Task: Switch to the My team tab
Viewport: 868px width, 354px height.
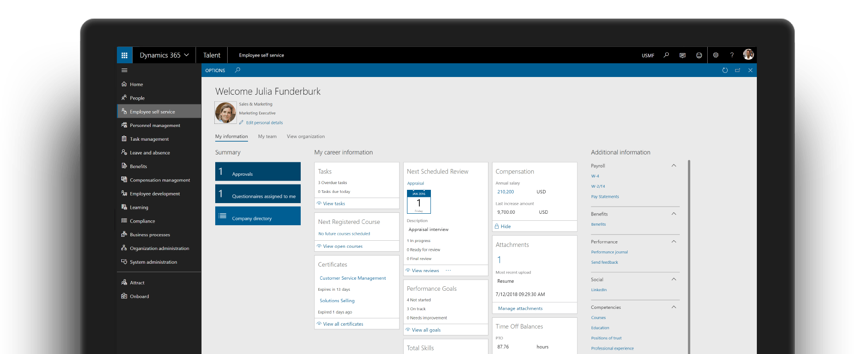Action: coord(267,136)
